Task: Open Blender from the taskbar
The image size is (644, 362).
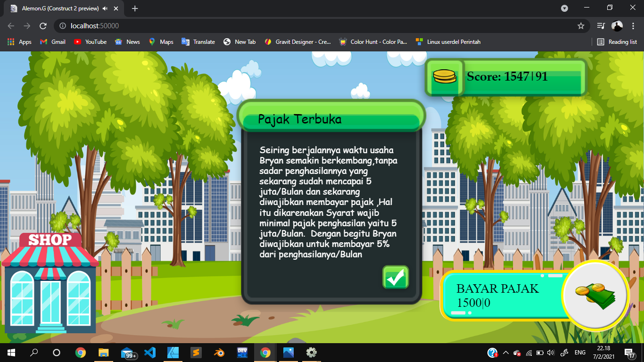Action: (219, 353)
